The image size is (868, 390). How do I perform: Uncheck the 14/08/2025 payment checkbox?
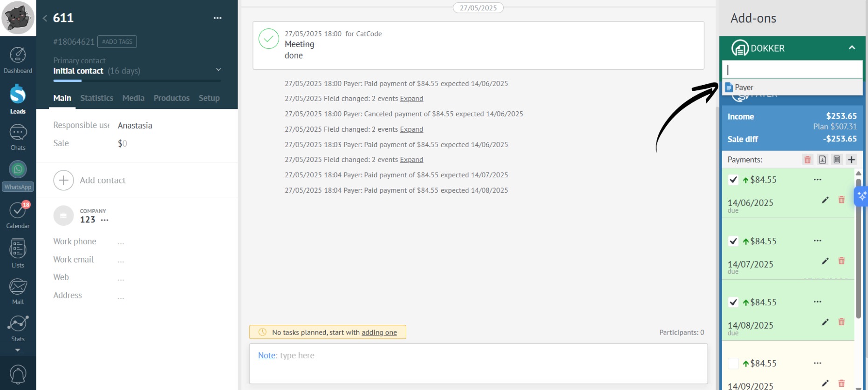point(733,302)
